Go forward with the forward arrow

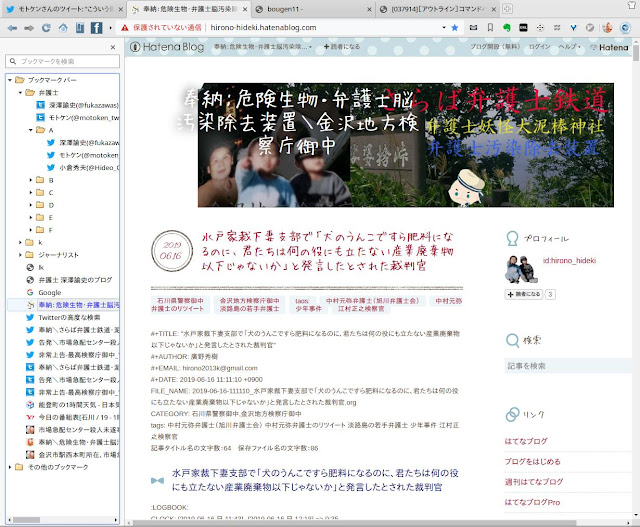pos(29,28)
